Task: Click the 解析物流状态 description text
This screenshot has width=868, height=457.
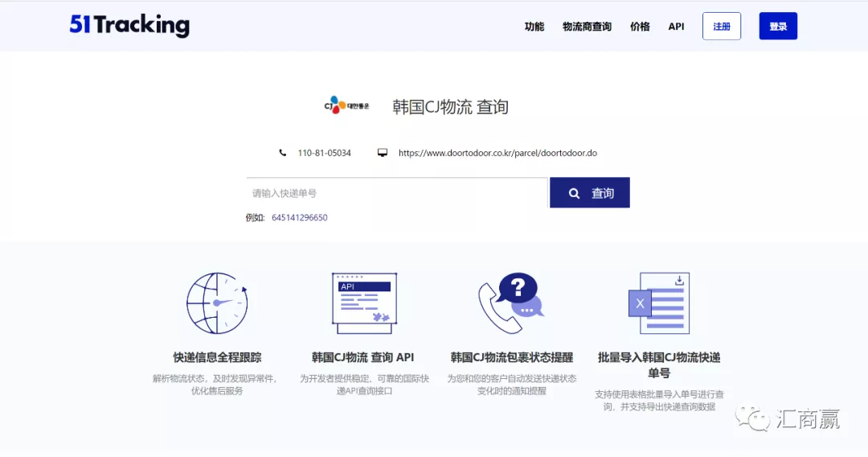Action: (x=216, y=385)
